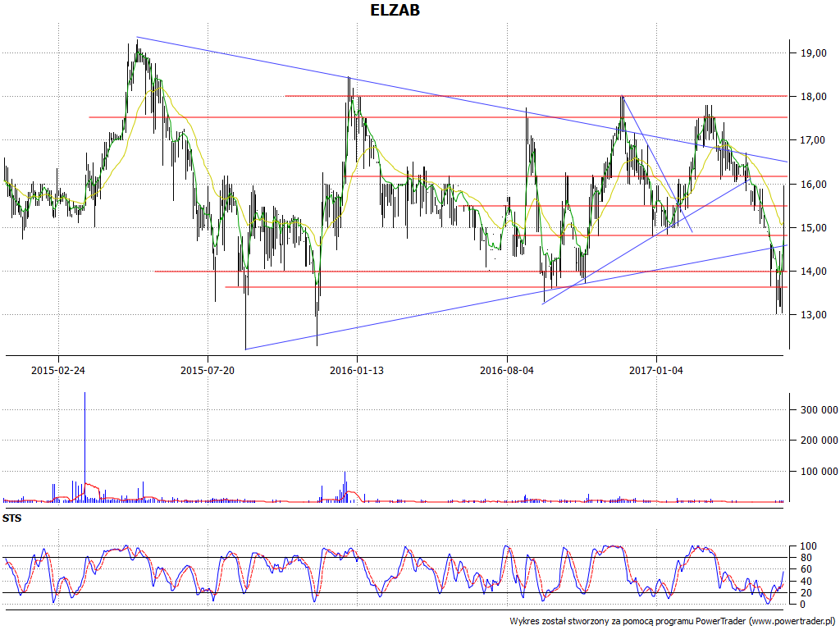Select the 17,00 price axis label
Image resolution: width=840 pixels, height=630 pixels.
[813, 140]
